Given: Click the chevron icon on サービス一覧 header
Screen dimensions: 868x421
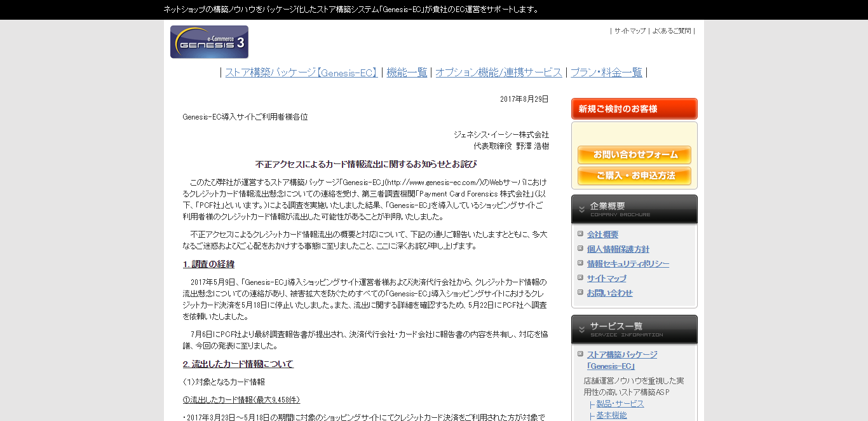Looking at the screenshot, I should pos(581,329).
